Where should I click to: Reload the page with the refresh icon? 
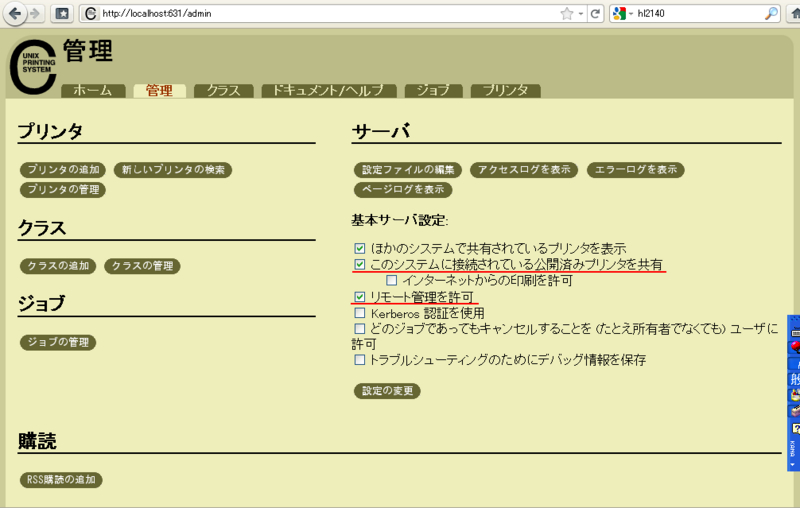(x=595, y=14)
